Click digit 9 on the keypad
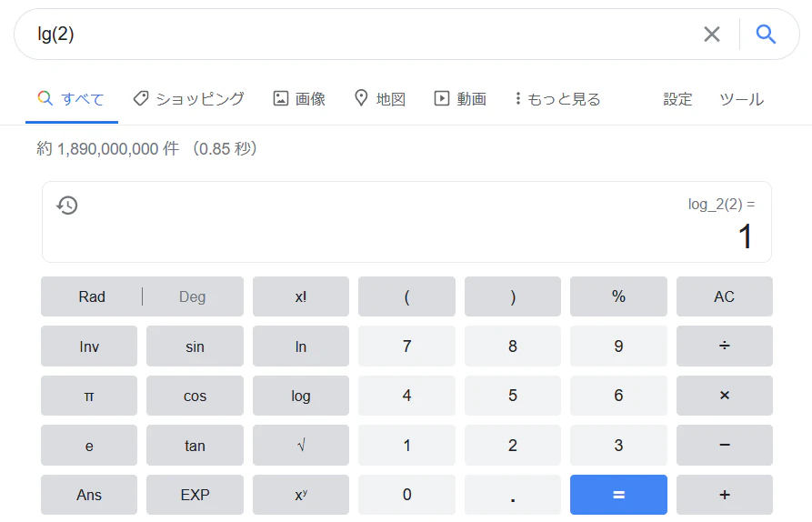 click(618, 346)
